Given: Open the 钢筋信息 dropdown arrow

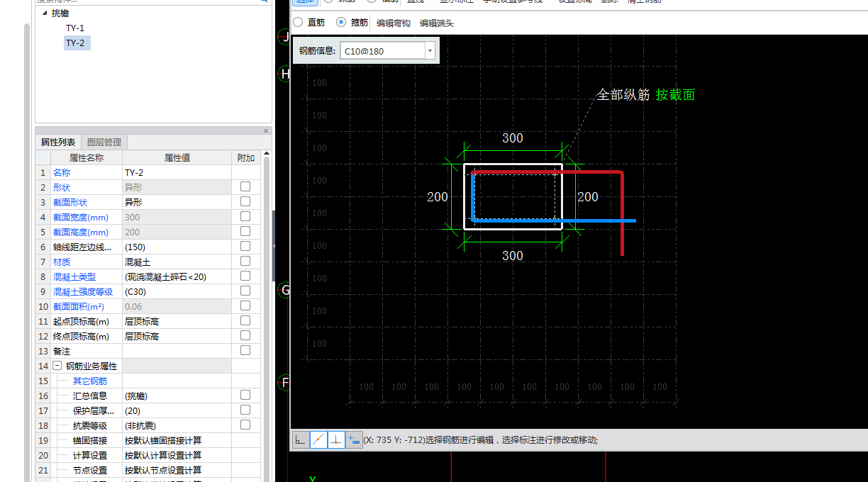Looking at the screenshot, I should [430, 51].
